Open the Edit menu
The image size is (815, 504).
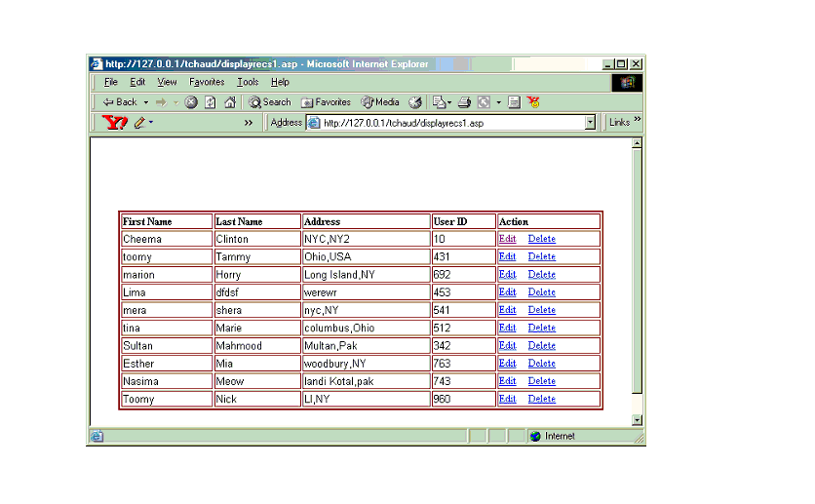click(137, 82)
